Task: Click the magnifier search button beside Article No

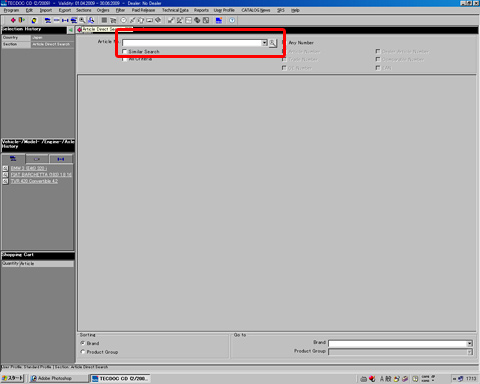Action: pos(273,43)
